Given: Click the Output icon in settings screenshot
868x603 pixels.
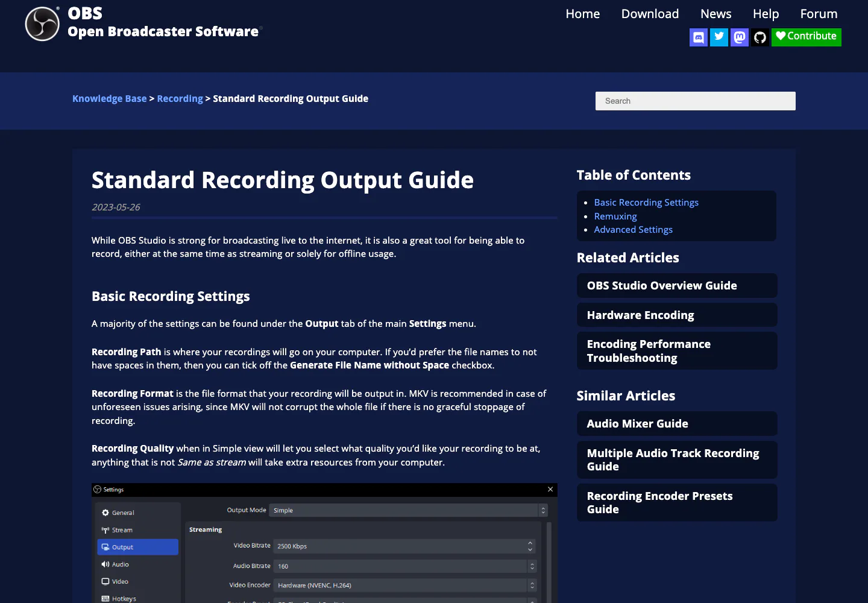Looking at the screenshot, I should (105, 547).
